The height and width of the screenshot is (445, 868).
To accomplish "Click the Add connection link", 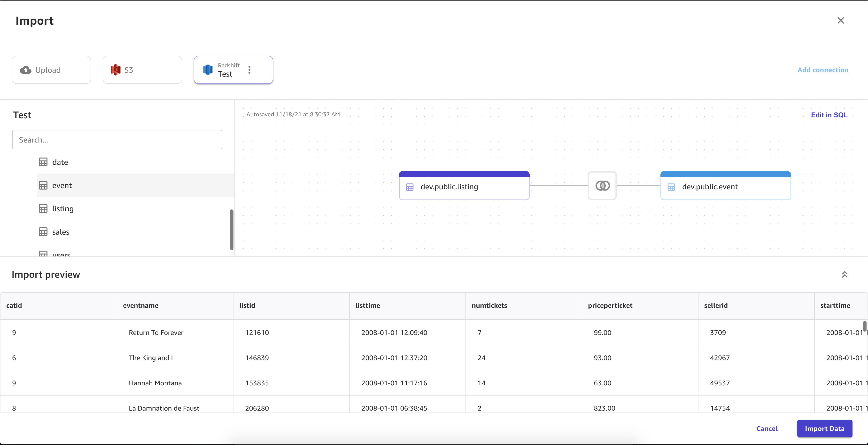I will [x=823, y=69].
